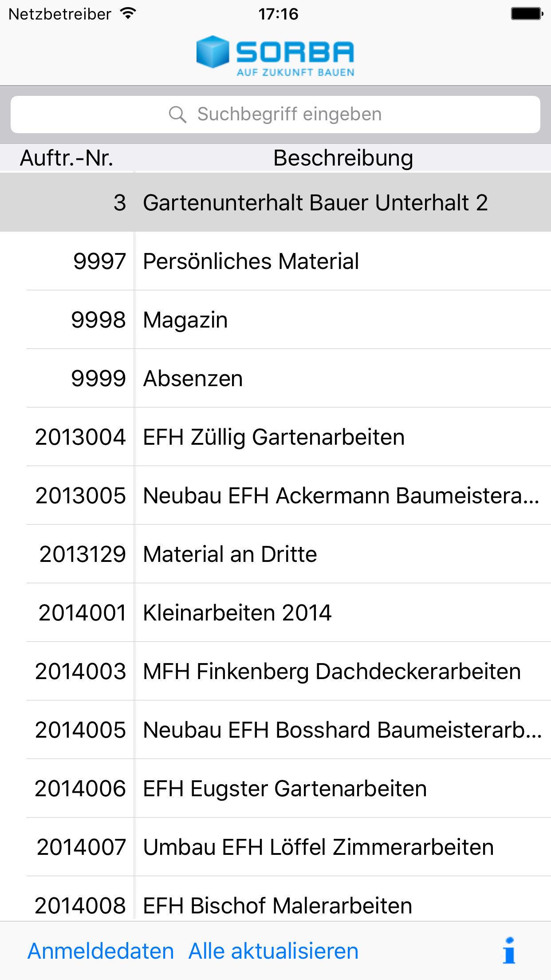This screenshot has height=980, width=551.
Task: Choose order 9998 Magazin
Action: (275, 320)
